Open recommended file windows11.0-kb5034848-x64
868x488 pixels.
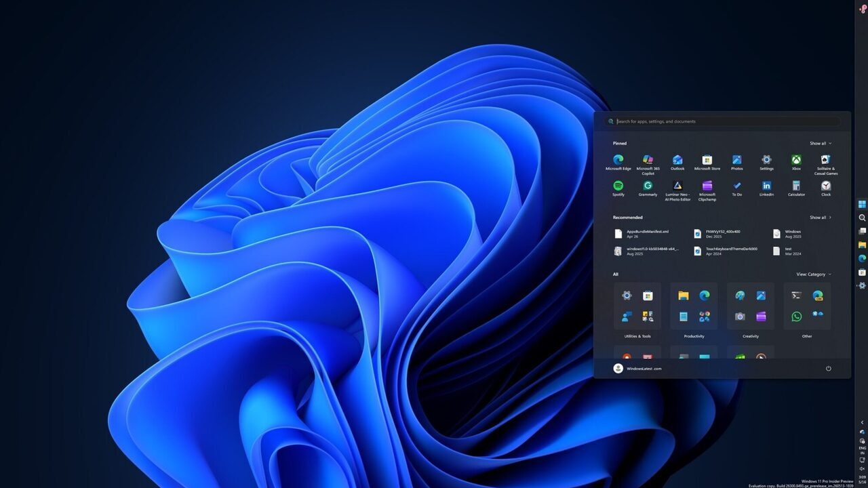(x=646, y=251)
